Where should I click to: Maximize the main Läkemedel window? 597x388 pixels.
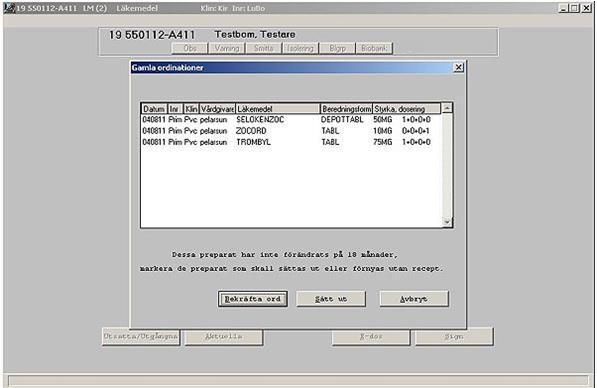click(x=574, y=8)
